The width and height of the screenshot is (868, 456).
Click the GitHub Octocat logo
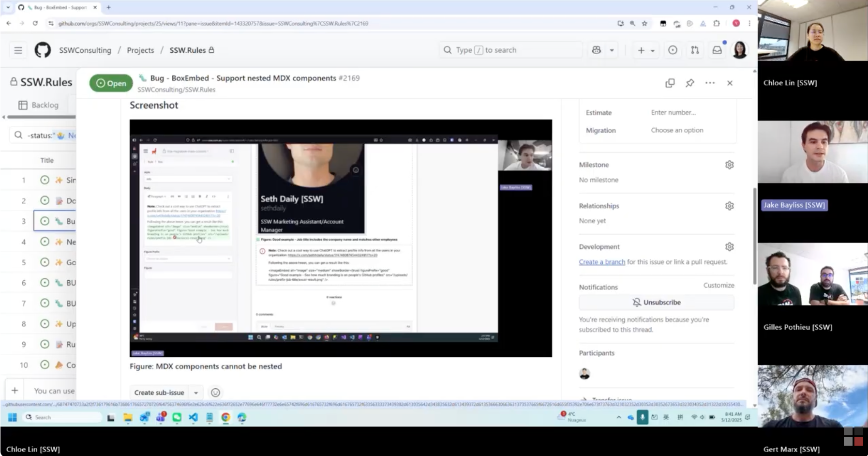click(43, 50)
